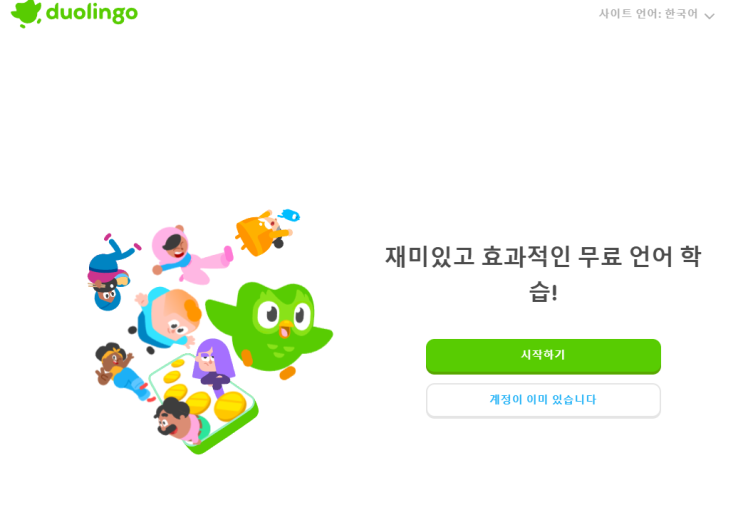Click the owl mascot's orange foot
This screenshot has width=743, height=517.
(287, 373)
